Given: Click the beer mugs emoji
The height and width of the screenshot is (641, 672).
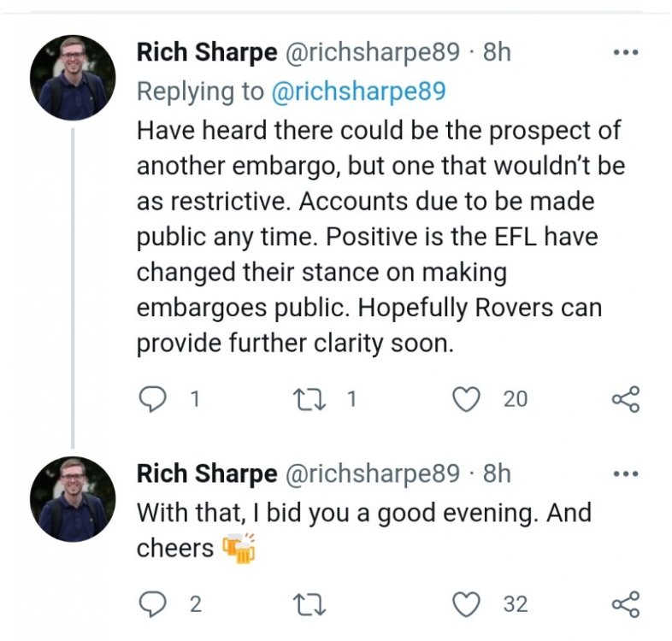Looking at the screenshot, I should pyautogui.click(x=239, y=547).
